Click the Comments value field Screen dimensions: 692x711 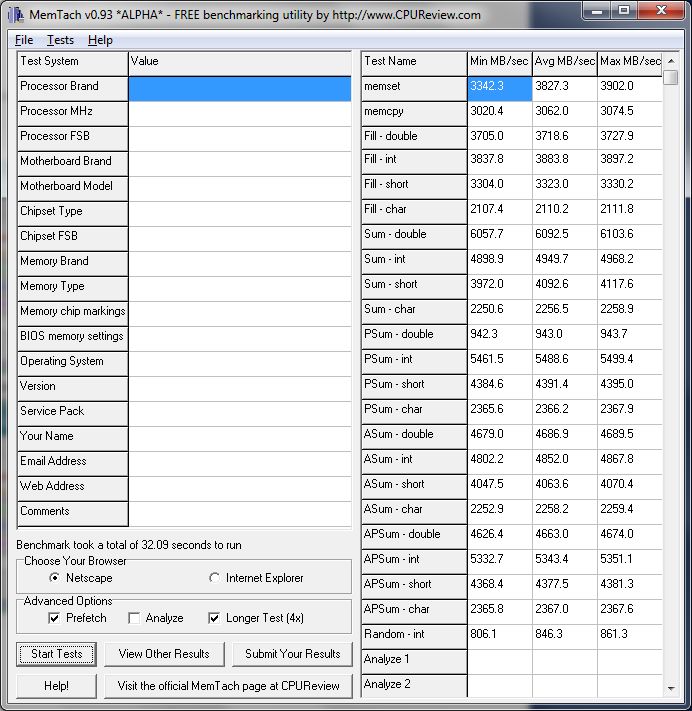coord(240,514)
